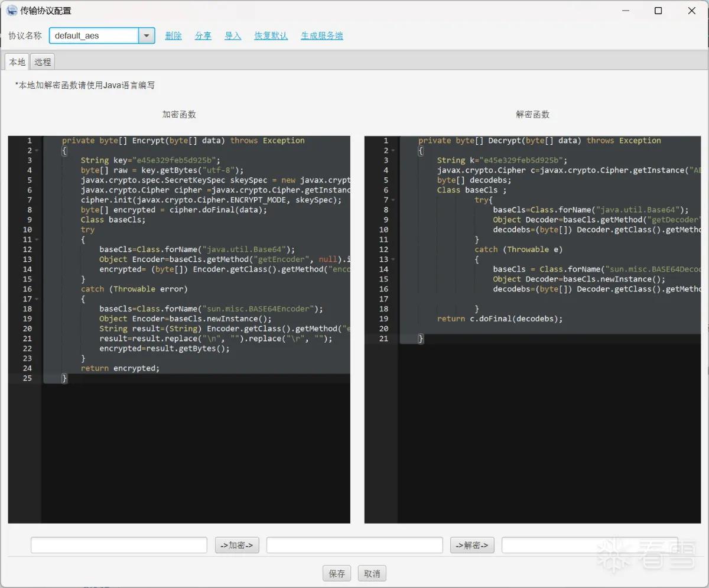Focus the middle field between 加密 and 解密

pos(354,545)
